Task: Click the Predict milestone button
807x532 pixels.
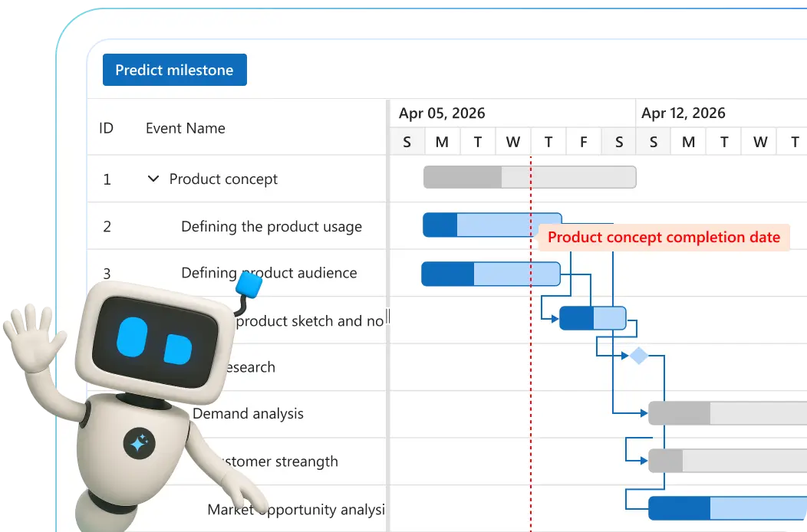Action: (x=174, y=70)
